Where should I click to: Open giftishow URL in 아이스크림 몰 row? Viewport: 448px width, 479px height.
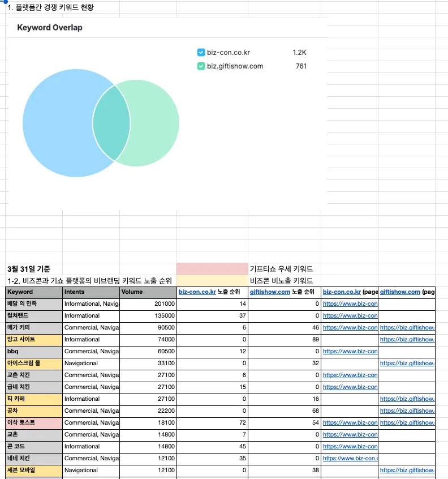[x=407, y=363]
